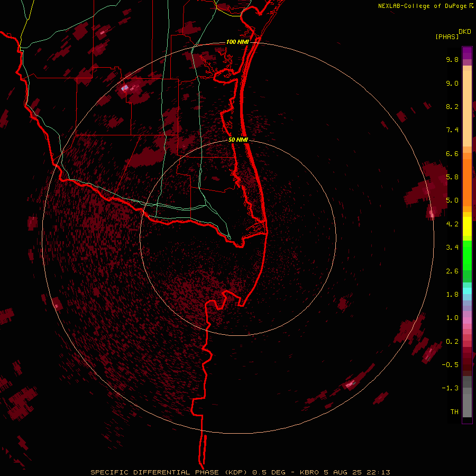Click the -0.5 value on the color scale
Viewport: 476px width, 476px height.
pos(450,365)
